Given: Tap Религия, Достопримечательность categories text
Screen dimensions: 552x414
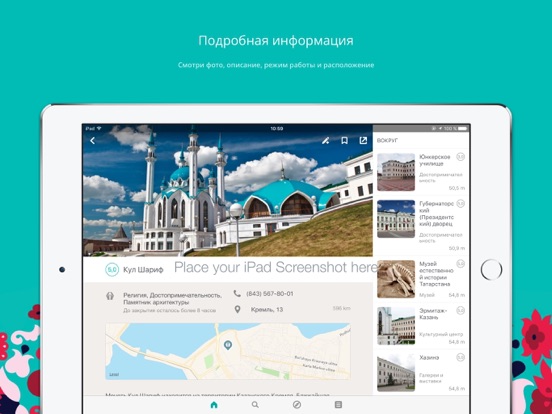Looking at the screenshot, I should [172, 299].
